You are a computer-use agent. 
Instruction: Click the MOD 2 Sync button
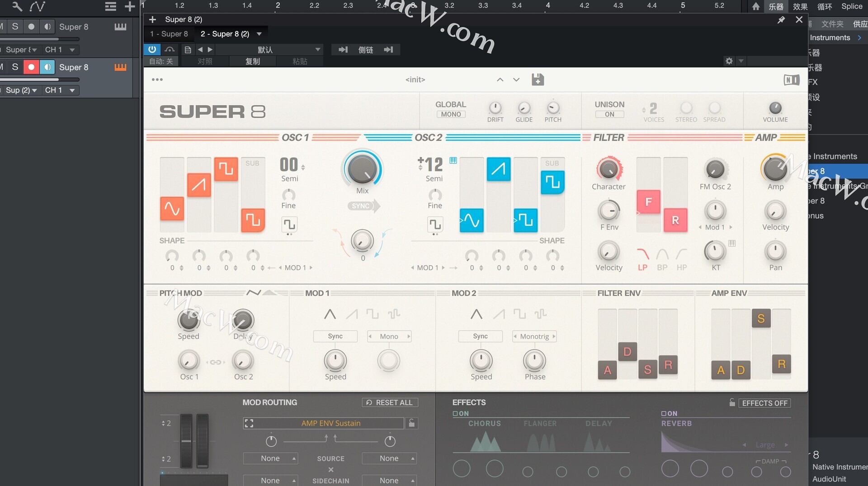coord(480,336)
